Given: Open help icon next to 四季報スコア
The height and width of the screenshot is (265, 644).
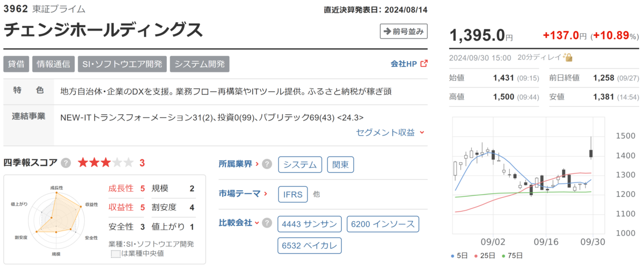Looking at the screenshot, I should 66,163.
